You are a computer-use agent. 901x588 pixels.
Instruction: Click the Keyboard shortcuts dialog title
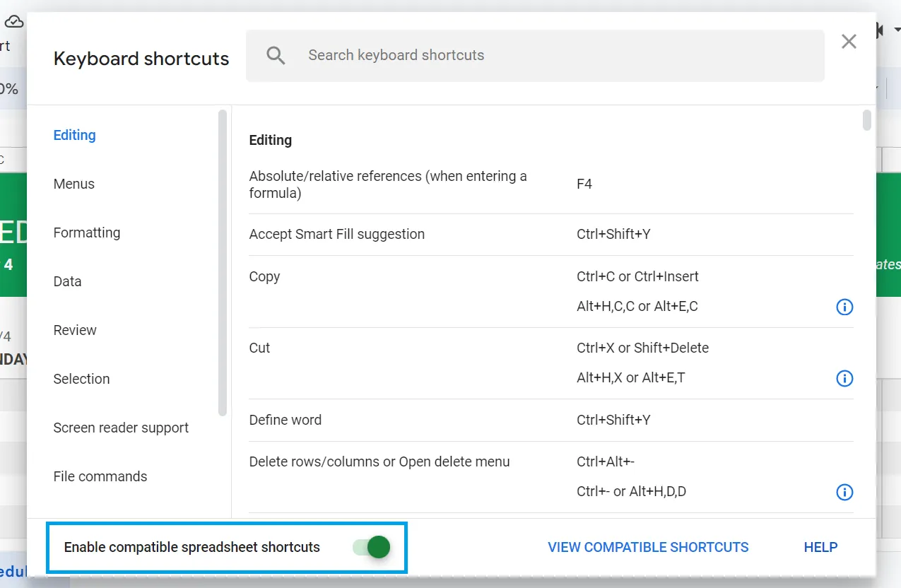click(x=141, y=59)
